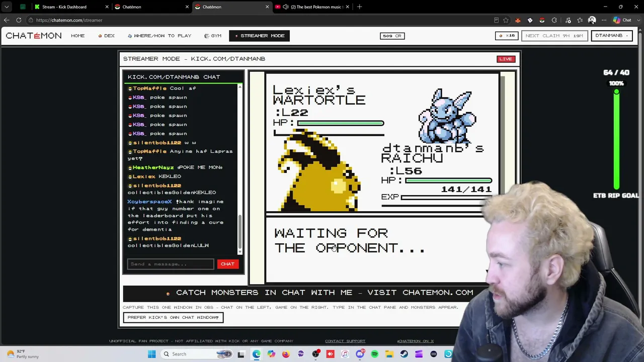Screen dimensions: 644x362
Task: Click the taskbar Search box
Action: pyautogui.click(x=197, y=354)
